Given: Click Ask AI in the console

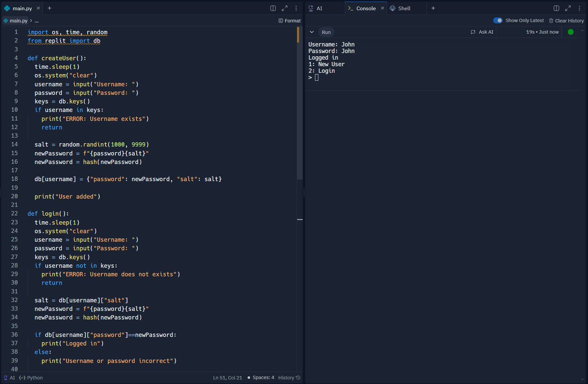Looking at the screenshot, I should [x=482, y=32].
